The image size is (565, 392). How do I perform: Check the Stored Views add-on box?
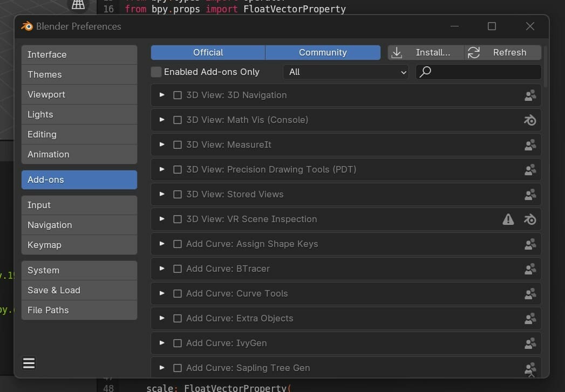pyautogui.click(x=178, y=194)
